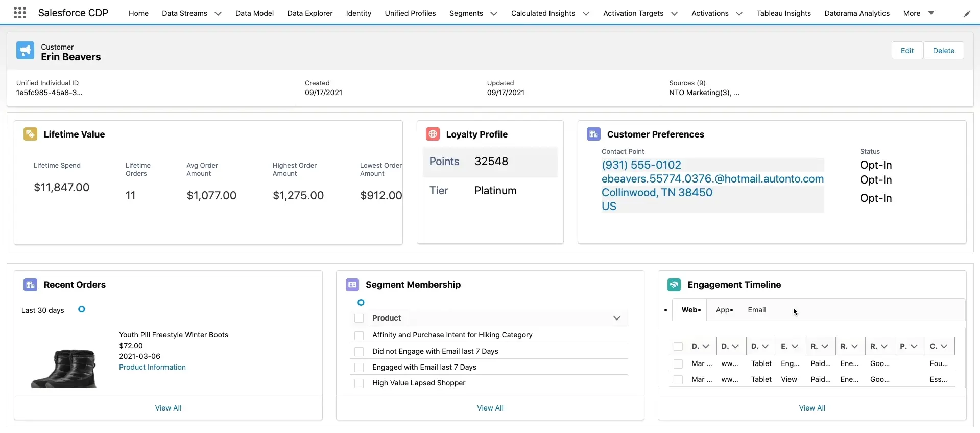Switch to the Web engagement tab
This screenshot has width=980, height=433.
click(x=690, y=310)
